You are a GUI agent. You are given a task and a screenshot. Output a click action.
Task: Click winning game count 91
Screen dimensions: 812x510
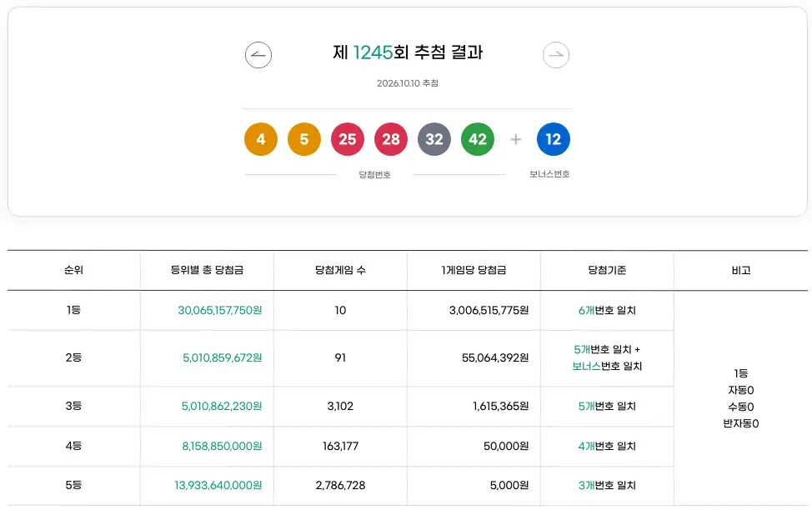click(340, 357)
